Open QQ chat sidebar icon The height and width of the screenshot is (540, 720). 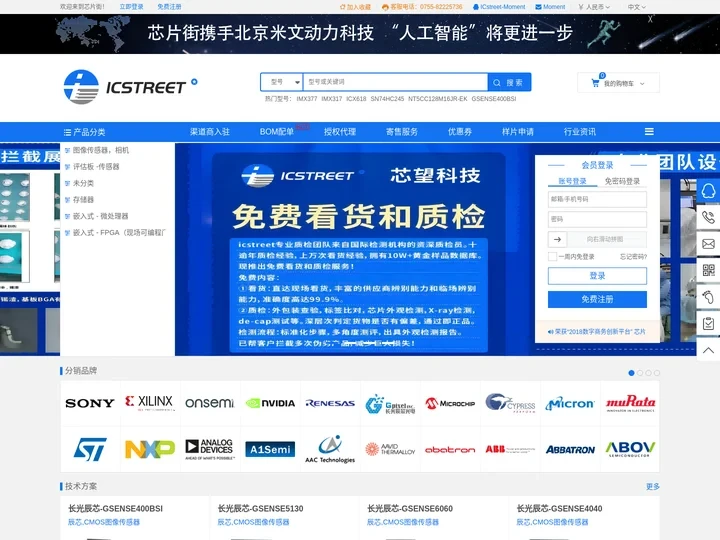click(x=708, y=191)
